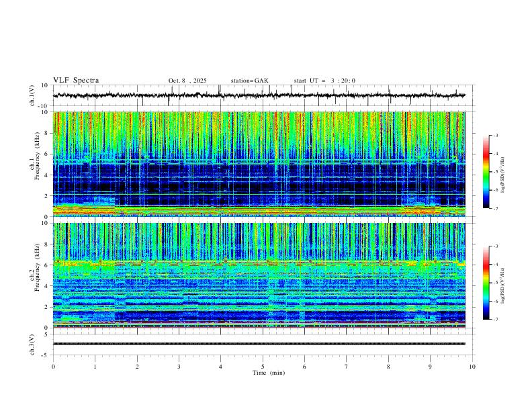Click time axis tick label "8"
532x411 pixels.
tap(388, 367)
